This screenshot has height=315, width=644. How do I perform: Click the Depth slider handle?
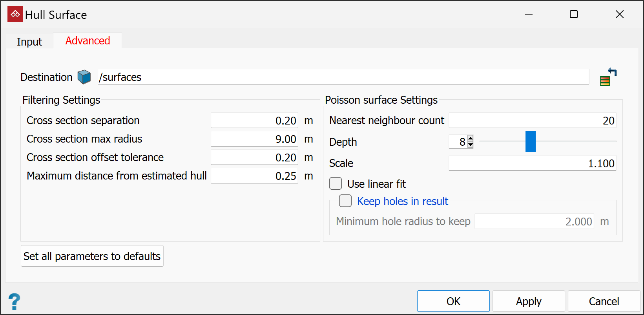point(530,141)
